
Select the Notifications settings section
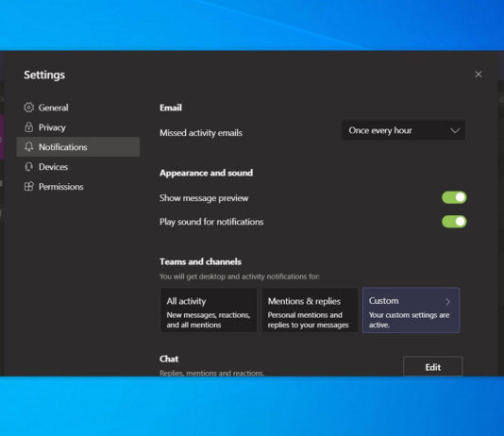tap(78, 147)
